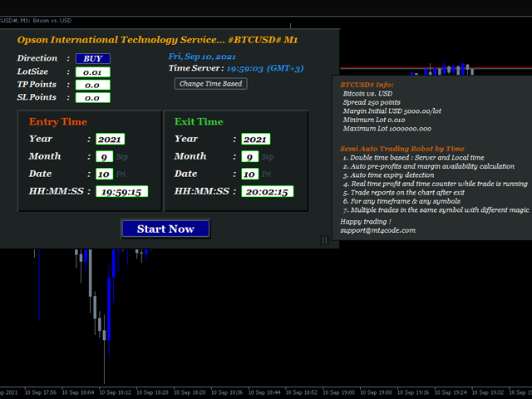Click the BTCUSD# Info heading
The width and height of the screenshot is (532, 399).
click(x=367, y=85)
